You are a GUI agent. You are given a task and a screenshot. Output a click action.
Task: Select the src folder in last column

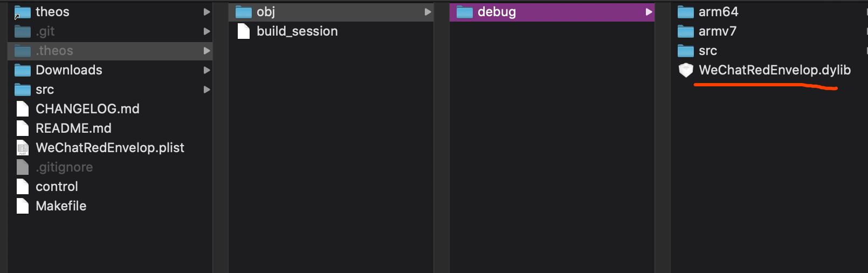[707, 51]
